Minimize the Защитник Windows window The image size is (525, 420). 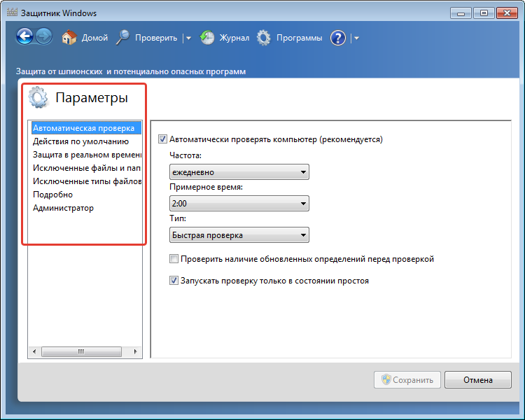click(461, 13)
